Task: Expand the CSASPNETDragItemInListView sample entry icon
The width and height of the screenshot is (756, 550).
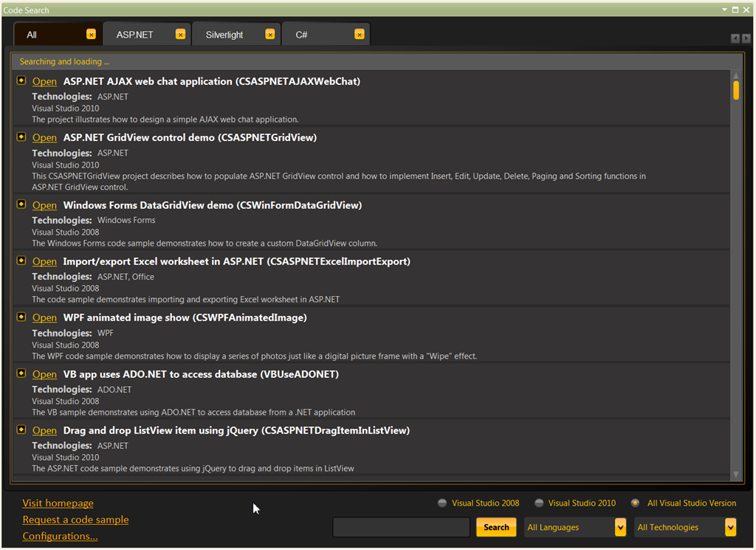Action: coord(21,430)
